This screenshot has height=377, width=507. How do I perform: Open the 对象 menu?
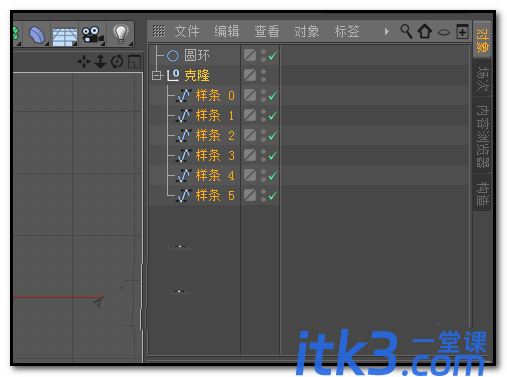pyautogui.click(x=307, y=31)
